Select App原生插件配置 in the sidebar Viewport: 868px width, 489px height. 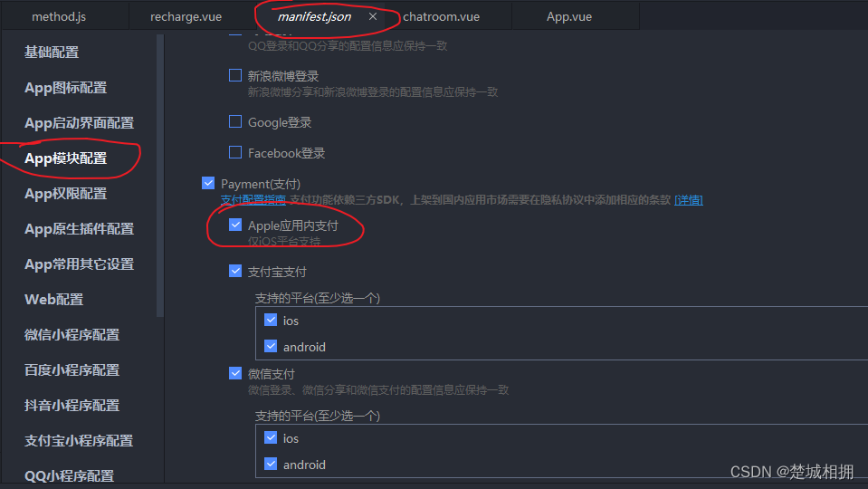[x=79, y=229]
